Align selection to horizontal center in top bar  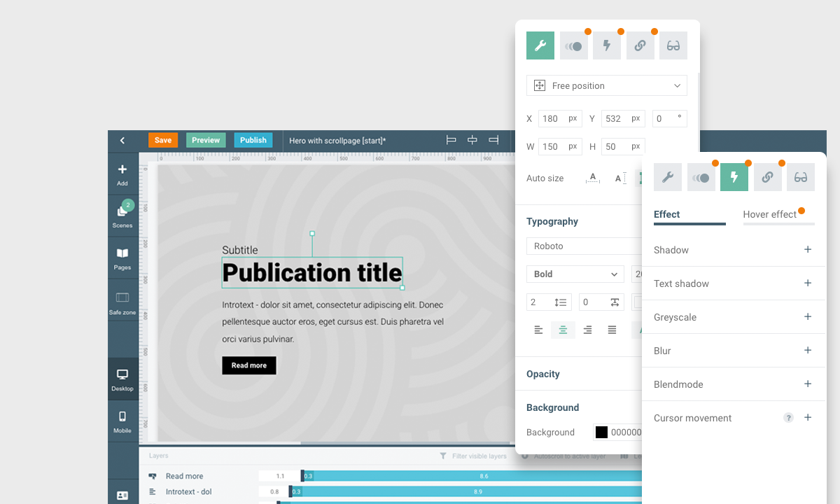coord(472,140)
